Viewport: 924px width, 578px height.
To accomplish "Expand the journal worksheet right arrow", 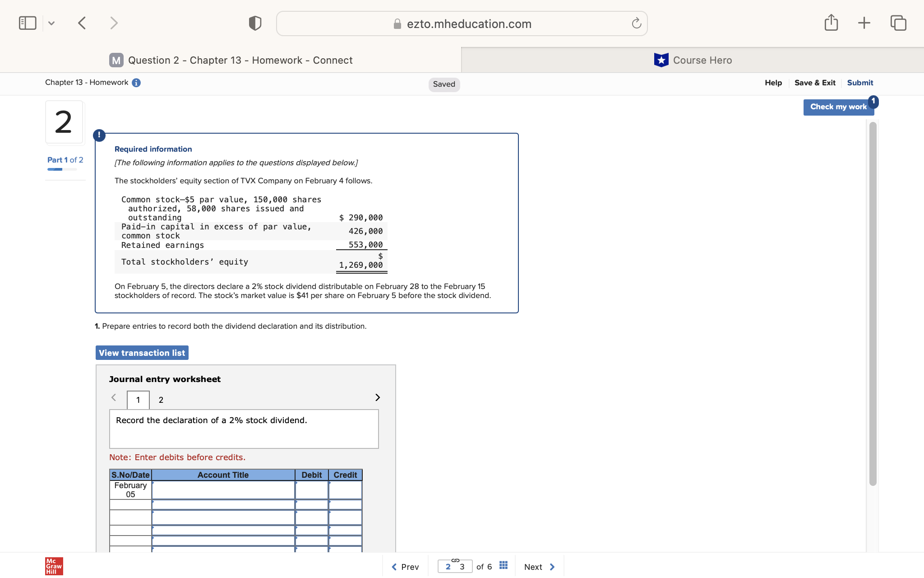I will [377, 398].
